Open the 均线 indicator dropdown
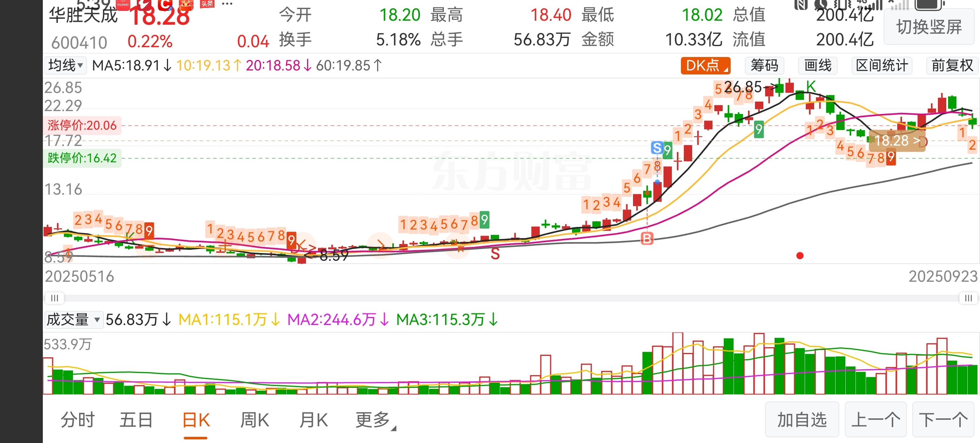The image size is (980, 443). (65, 65)
